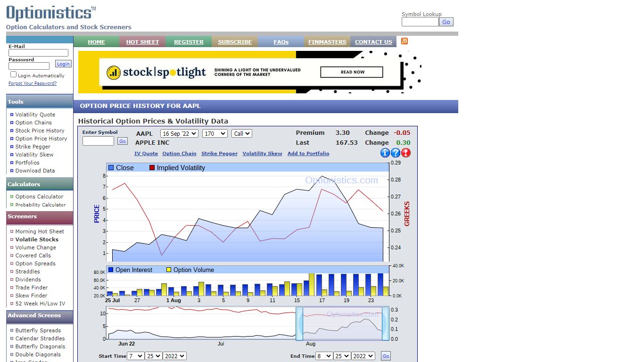Click the Options Calculator bullet icon
This screenshot has width=644, height=362.
pos(12,197)
